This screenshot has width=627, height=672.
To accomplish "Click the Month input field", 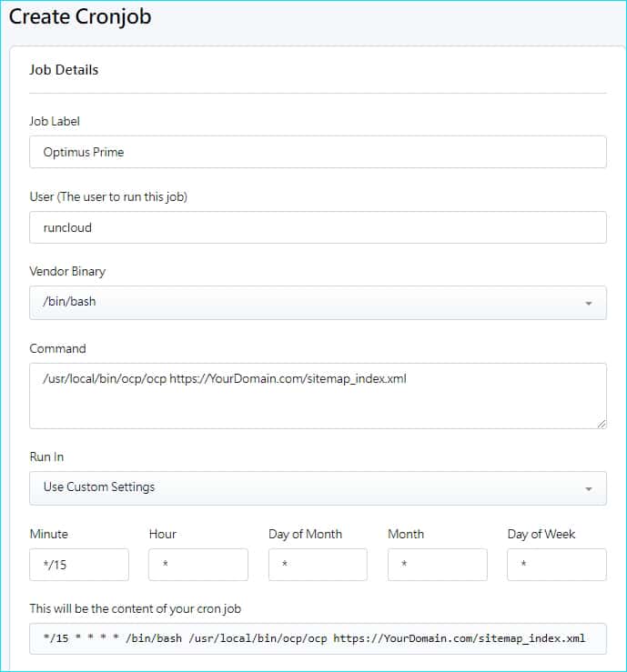I will (x=437, y=565).
